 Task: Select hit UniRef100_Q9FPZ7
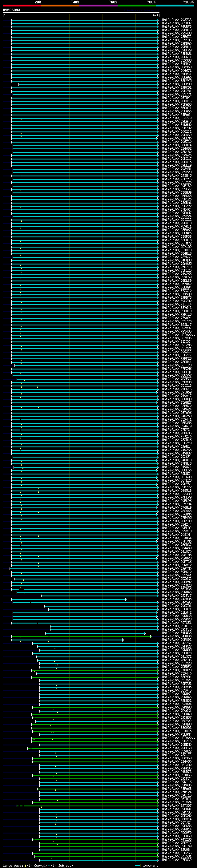176,647
